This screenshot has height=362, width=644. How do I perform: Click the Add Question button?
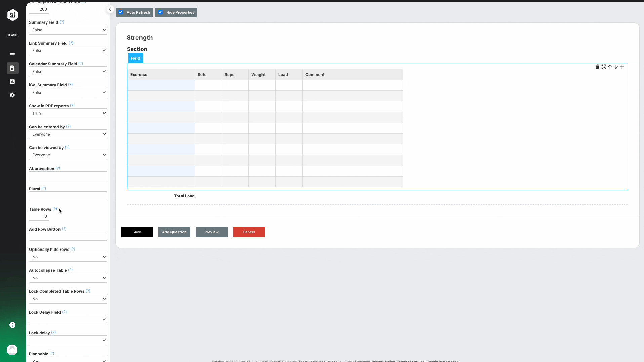pos(174,232)
